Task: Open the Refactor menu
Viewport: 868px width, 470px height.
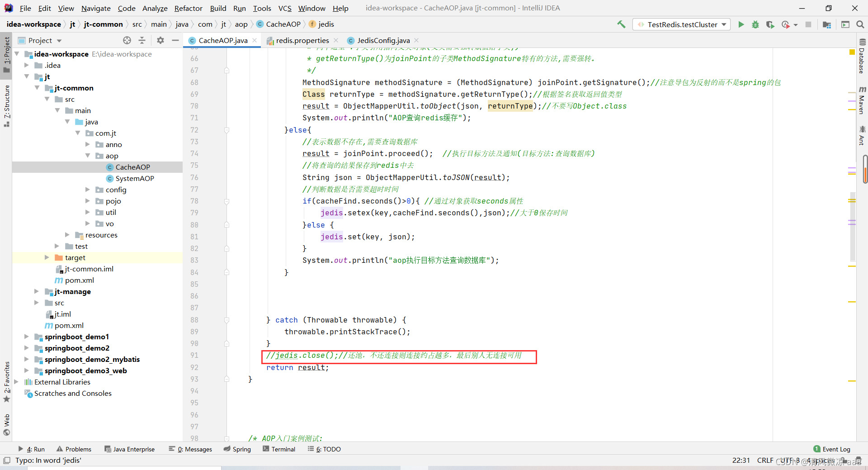Action: coord(189,8)
